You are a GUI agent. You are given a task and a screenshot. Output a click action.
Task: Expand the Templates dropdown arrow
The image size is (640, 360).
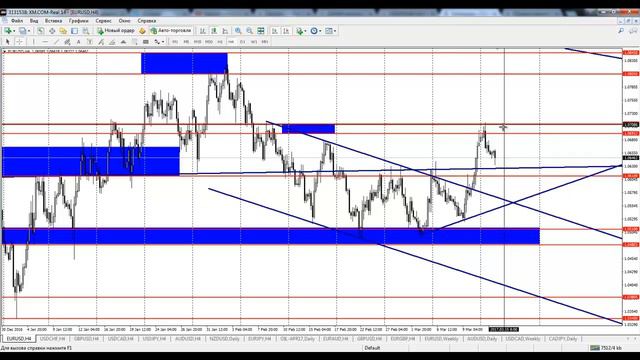(x=335, y=31)
